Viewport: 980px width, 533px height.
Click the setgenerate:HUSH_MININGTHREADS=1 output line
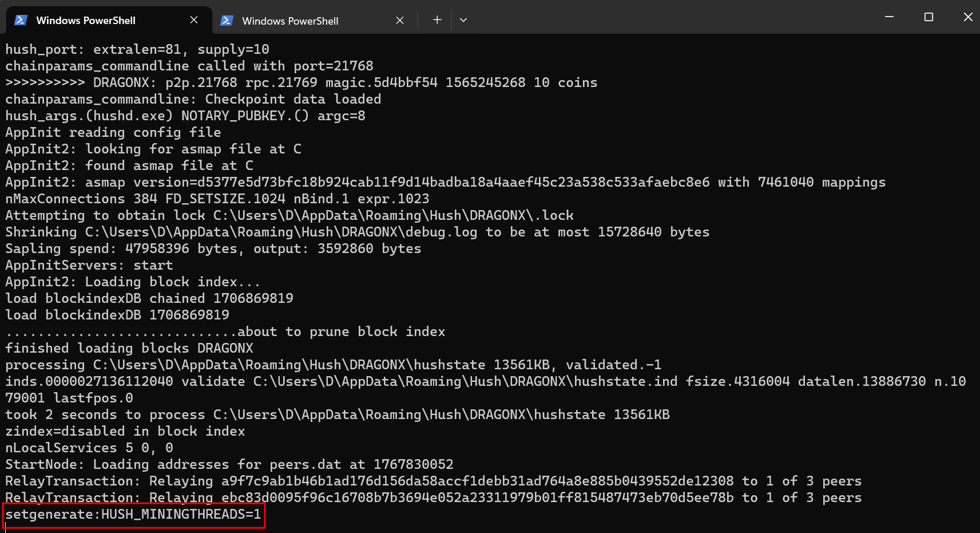[133, 514]
